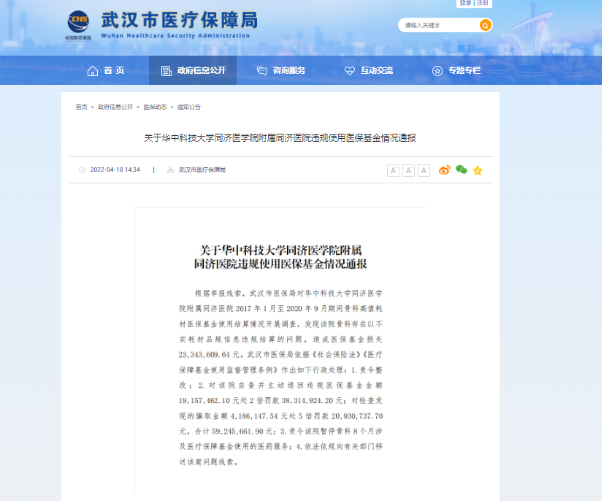Click the site name 武汉市医疗保障局 banner text
The image size is (602, 501).
pos(179,20)
